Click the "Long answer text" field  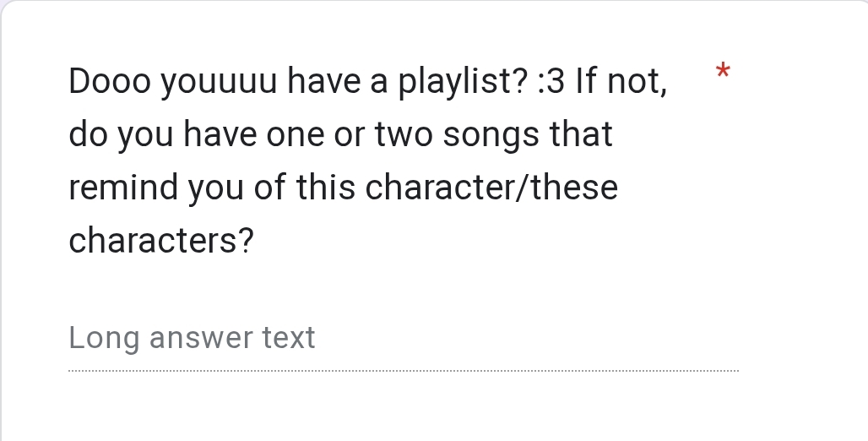coord(192,338)
